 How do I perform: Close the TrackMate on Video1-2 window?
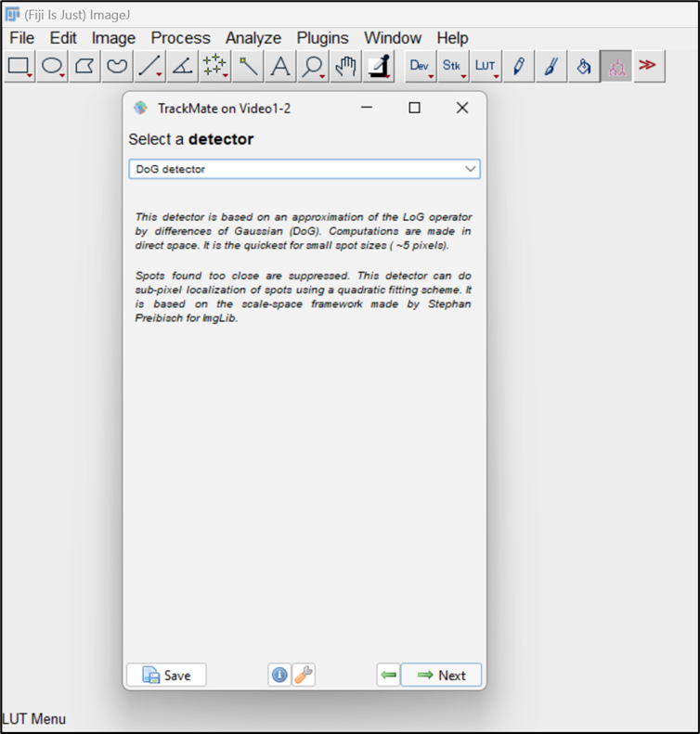[462, 109]
